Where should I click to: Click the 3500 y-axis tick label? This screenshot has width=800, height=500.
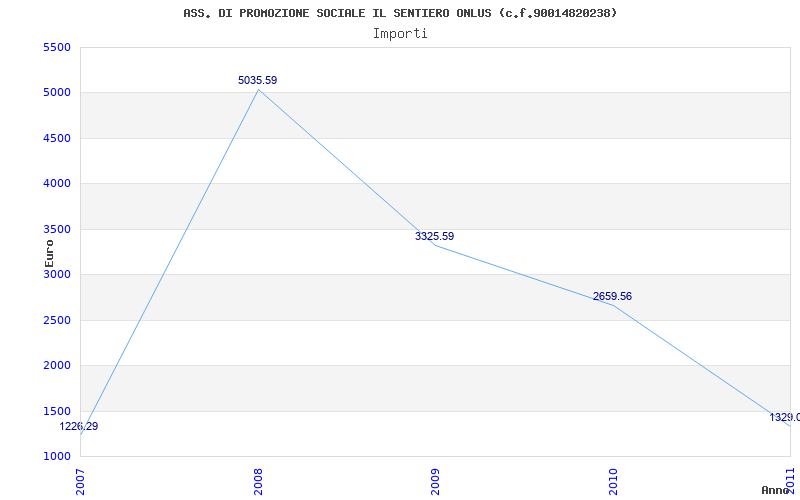(56, 229)
